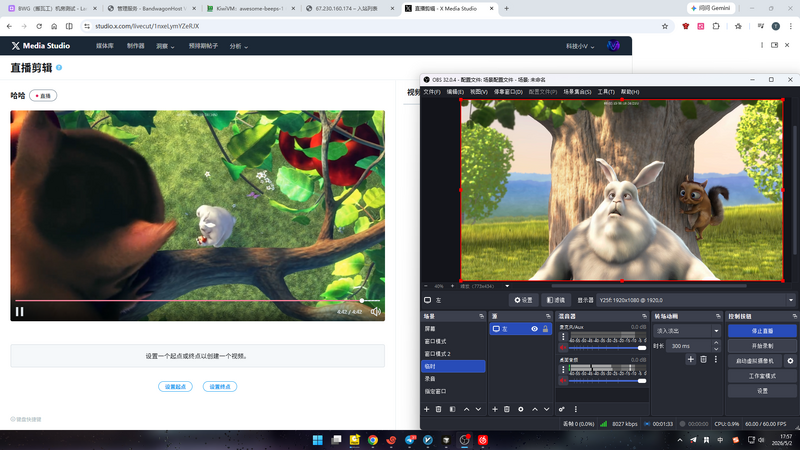The width and height of the screenshot is (800, 450).
Task: Go to 媒体库 in Media Studio nav
Action: [105, 46]
